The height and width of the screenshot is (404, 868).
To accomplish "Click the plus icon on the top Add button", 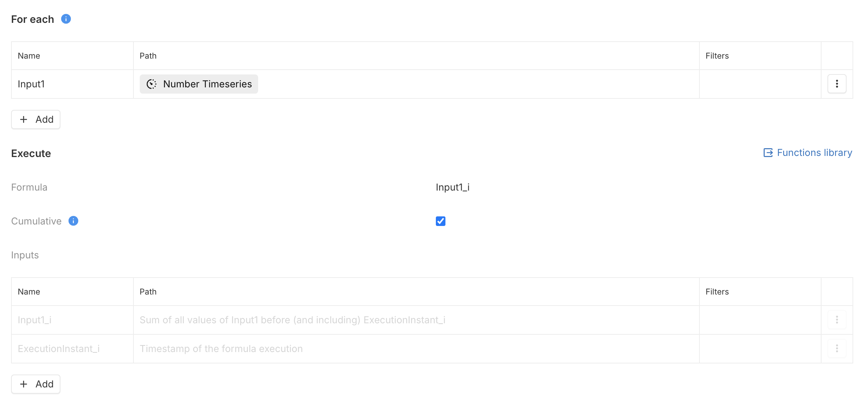I will (23, 119).
